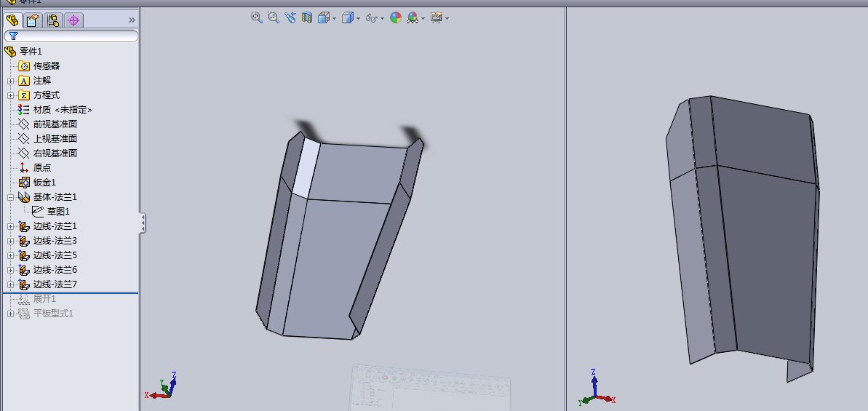Expand the 边线-法兰7 node
This screenshot has height=411, width=868.
click(10, 285)
